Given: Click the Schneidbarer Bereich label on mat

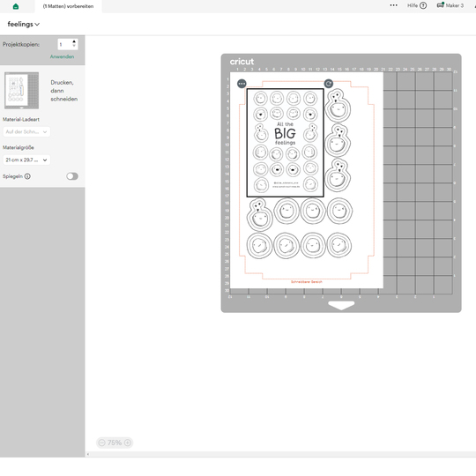Looking at the screenshot, I should 306,282.
